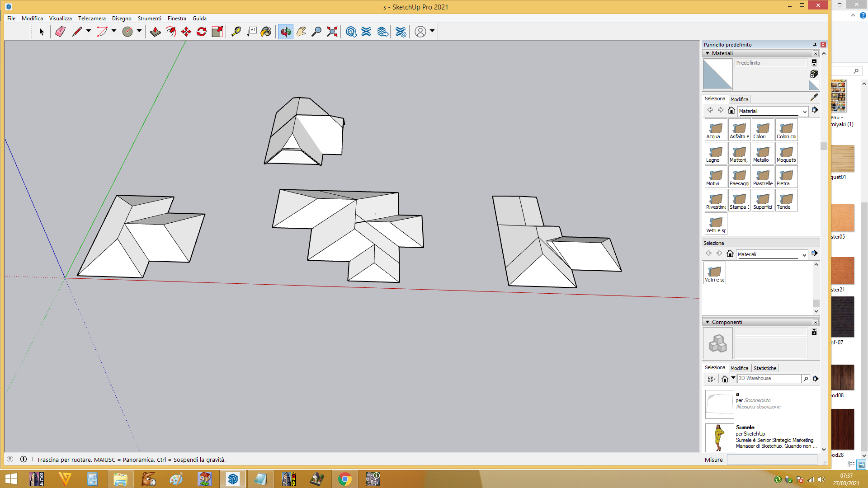This screenshot has height=488, width=868.
Task: Choose the Paint Bucket tool
Action: click(x=266, y=32)
